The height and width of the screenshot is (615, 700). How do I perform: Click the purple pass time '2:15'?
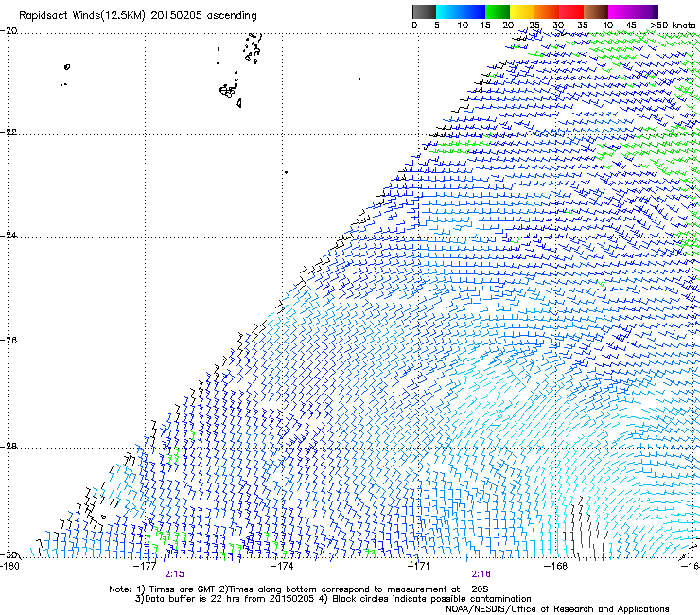(175, 574)
